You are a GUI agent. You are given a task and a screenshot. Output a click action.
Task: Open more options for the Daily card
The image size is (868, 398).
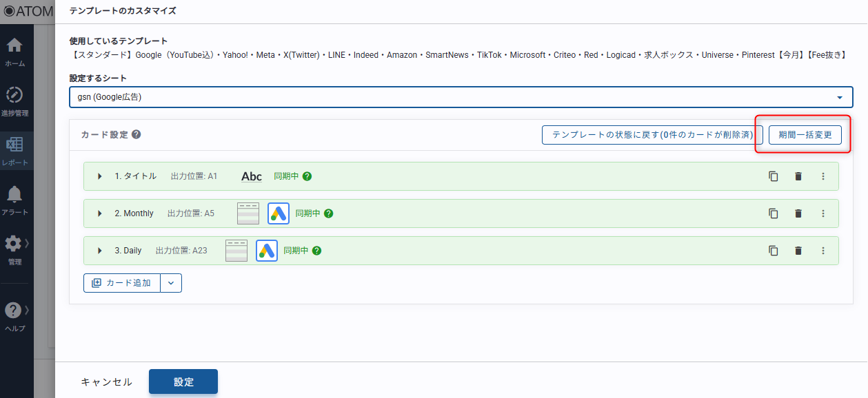[822, 251]
